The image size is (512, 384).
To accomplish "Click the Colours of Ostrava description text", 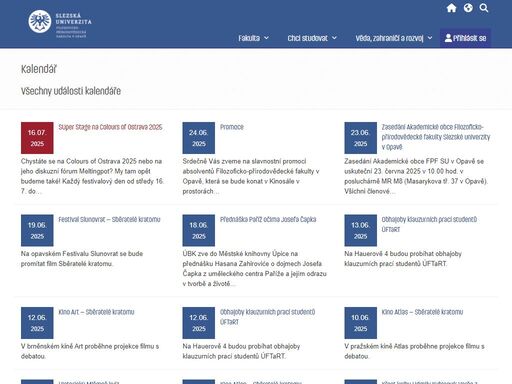I will tap(92, 176).
